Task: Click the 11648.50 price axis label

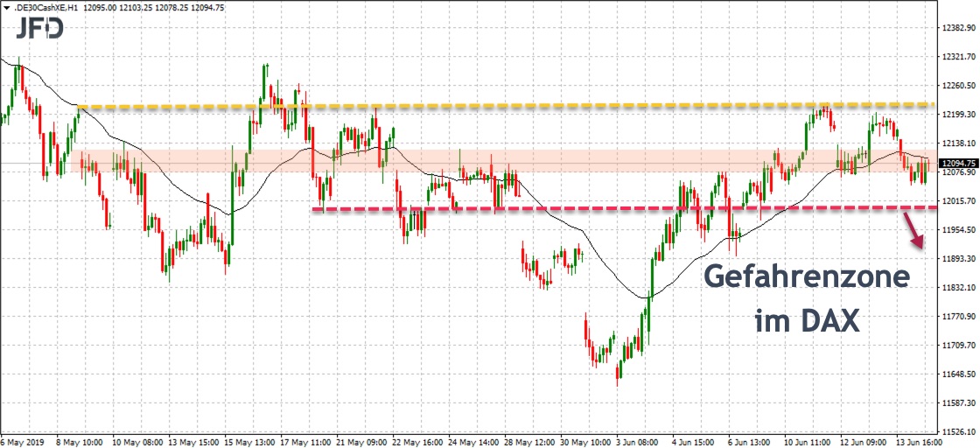Action: click(x=958, y=374)
